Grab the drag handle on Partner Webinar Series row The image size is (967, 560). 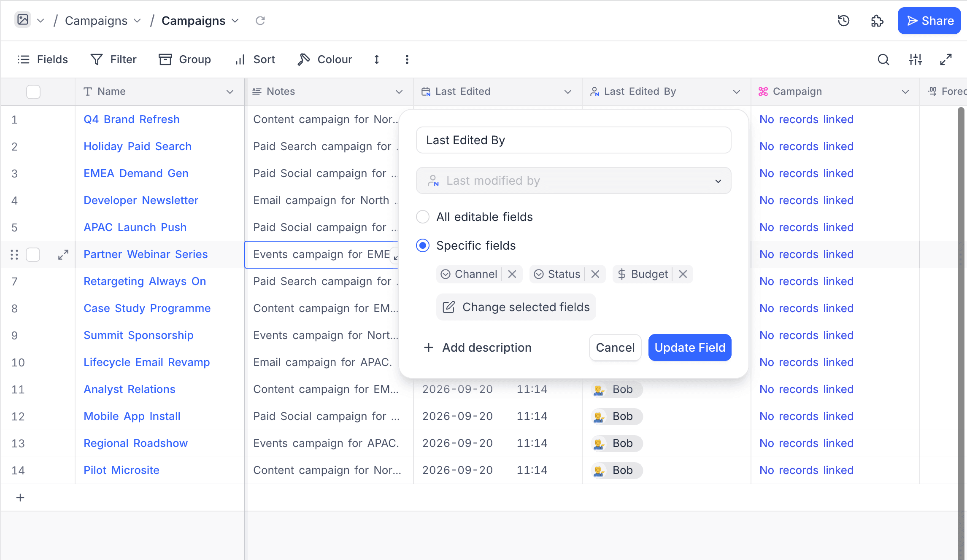[x=14, y=255]
